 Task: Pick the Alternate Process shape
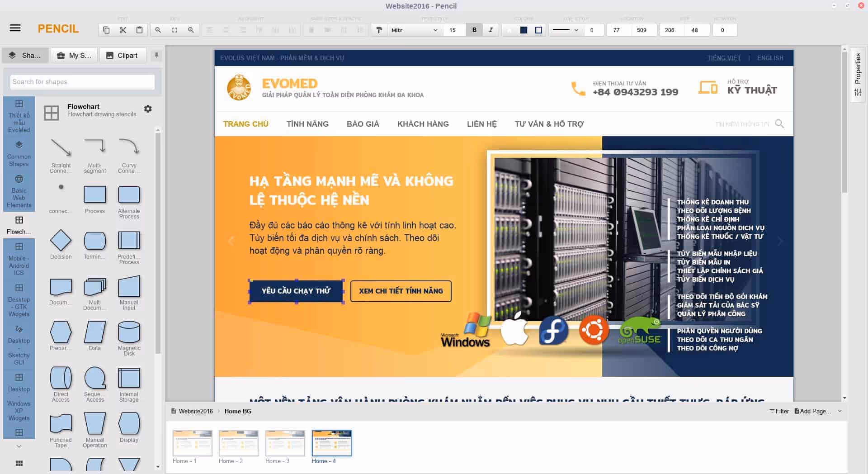129,202
